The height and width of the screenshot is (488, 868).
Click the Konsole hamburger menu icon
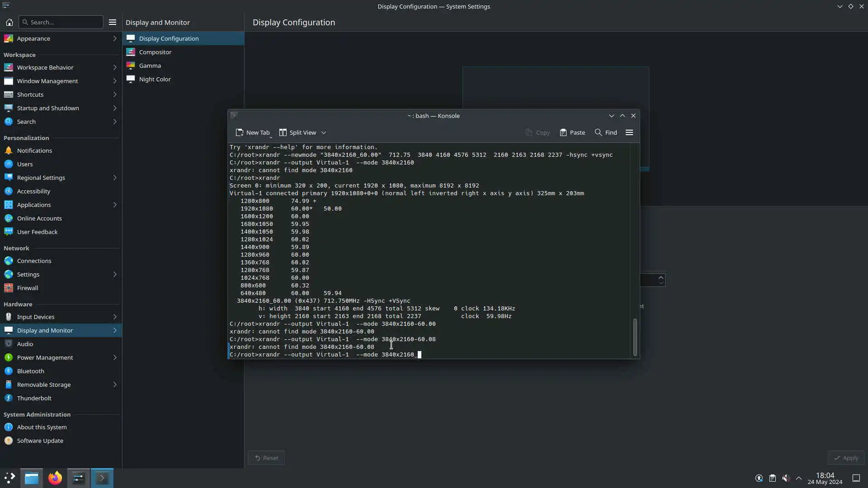coord(629,132)
